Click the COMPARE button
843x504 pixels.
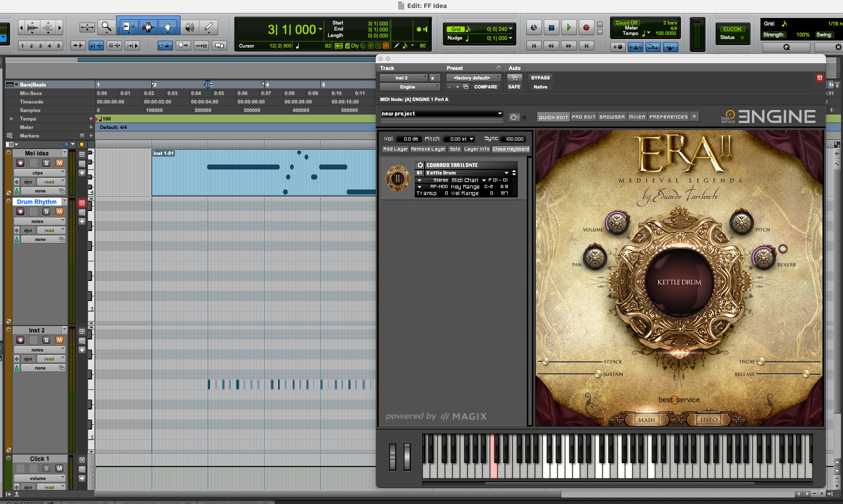[485, 87]
